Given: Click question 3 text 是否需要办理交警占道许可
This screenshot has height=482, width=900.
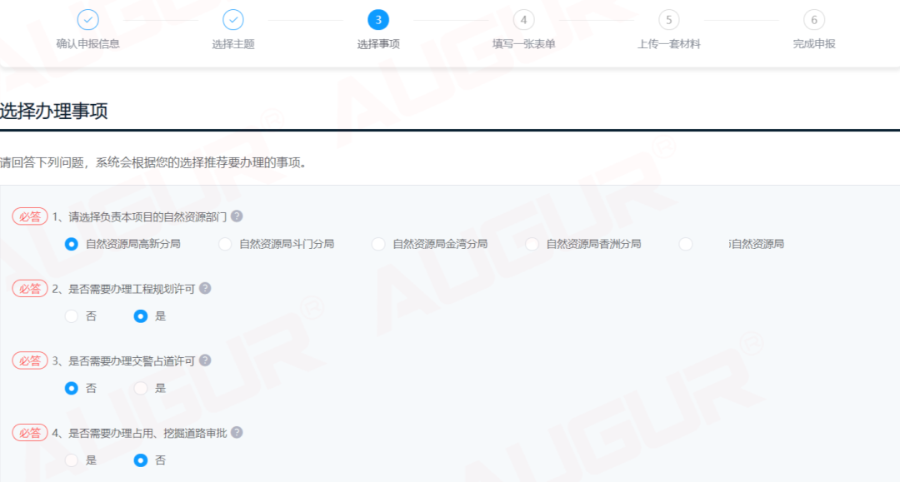Looking at the screenshot, I should click(x=132, y=361).
